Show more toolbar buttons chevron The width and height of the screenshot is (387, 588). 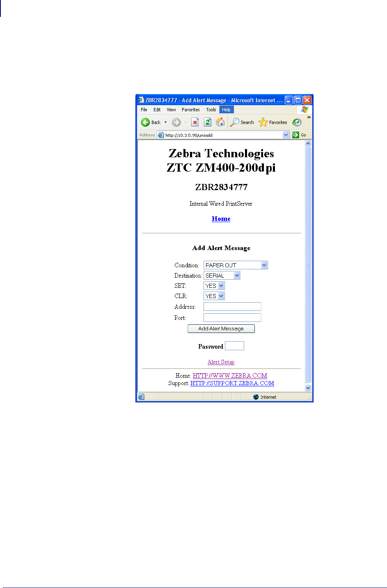[x=309, y=117]
